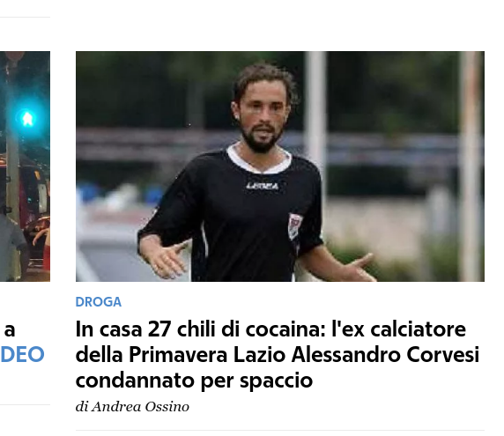Click the DROGA category label

click(99, 302)
